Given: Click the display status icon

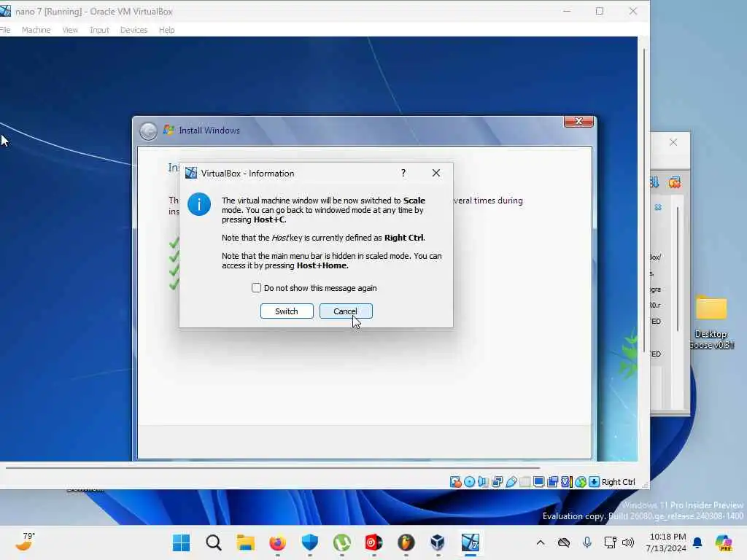Looking at the screenshot, I should click(x=539, y=482).
